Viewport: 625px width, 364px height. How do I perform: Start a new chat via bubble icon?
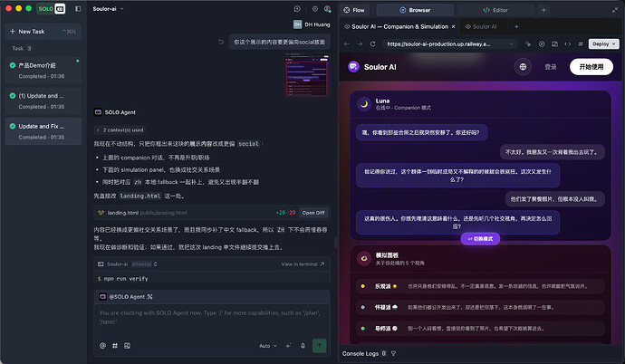click(297, 9)
